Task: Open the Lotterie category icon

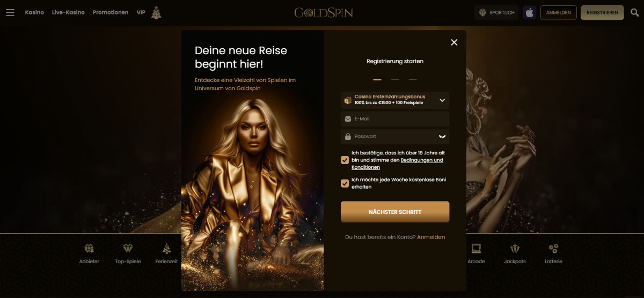Action: pos(553,248)
